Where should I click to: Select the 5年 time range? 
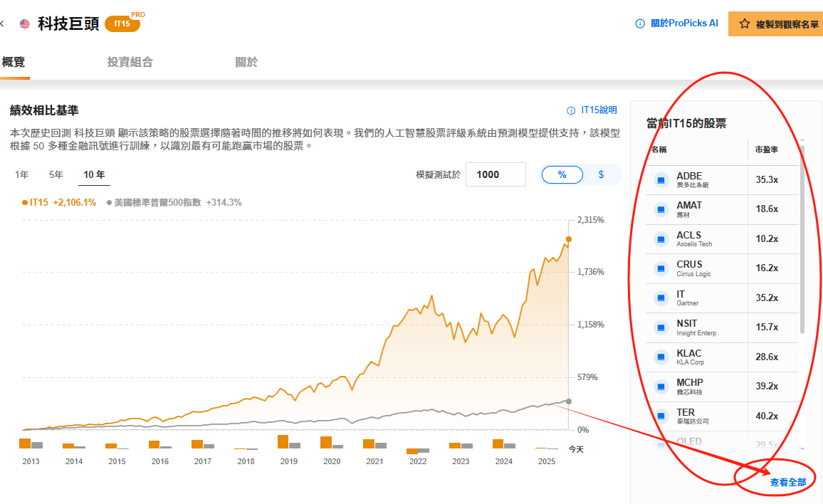coord(56,174)
